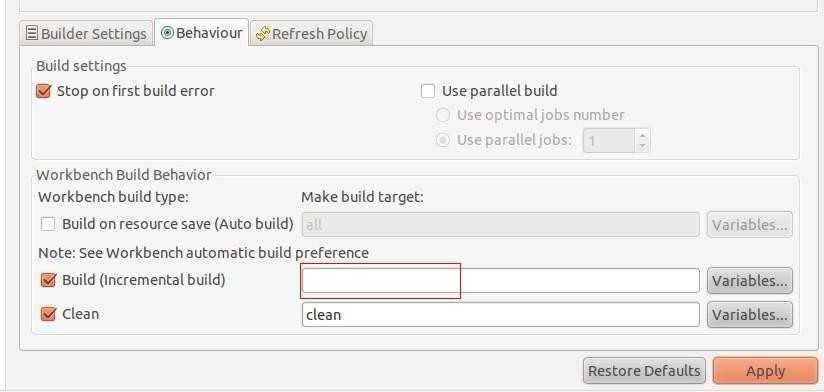Switch to the Builder Settings tab
Screen dimensions: 824x392
tap(87, 33)
